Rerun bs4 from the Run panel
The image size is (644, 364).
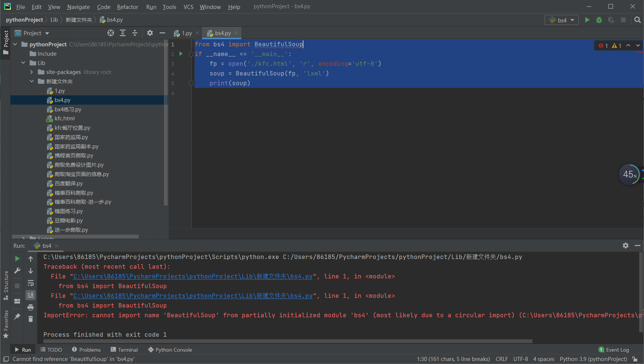click(x=17, y=259)
